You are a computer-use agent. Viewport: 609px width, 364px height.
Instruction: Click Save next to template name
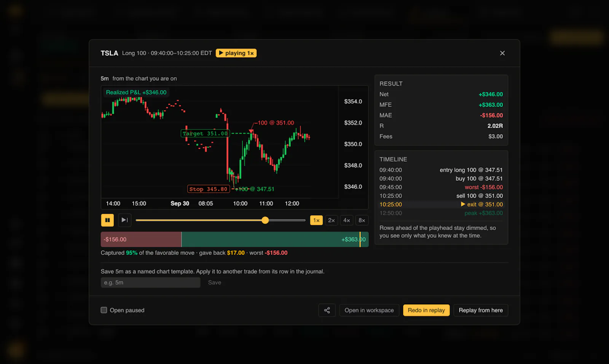point(215,283)
